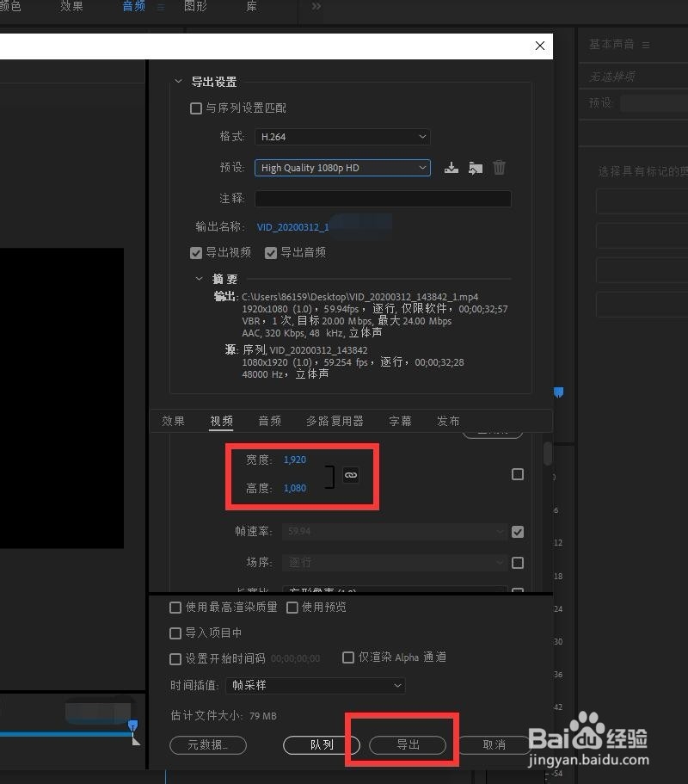Close the export settings dialog
688x784 pixels.
pyautogui.click(x=539, y=46)
